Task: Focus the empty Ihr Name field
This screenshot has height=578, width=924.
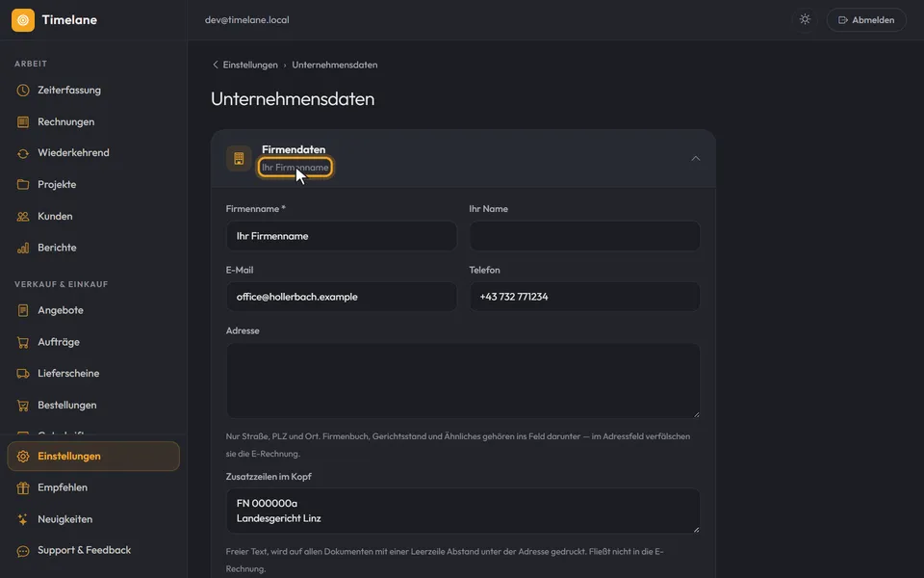Action: [x=584, y=236]
